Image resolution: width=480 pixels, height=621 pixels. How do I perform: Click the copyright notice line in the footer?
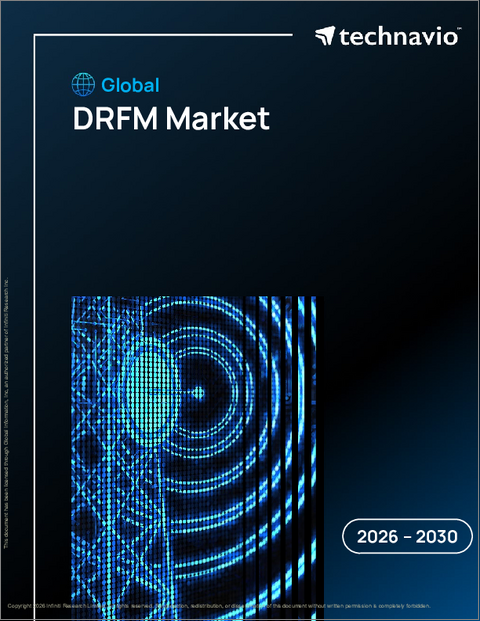[219, 606]
